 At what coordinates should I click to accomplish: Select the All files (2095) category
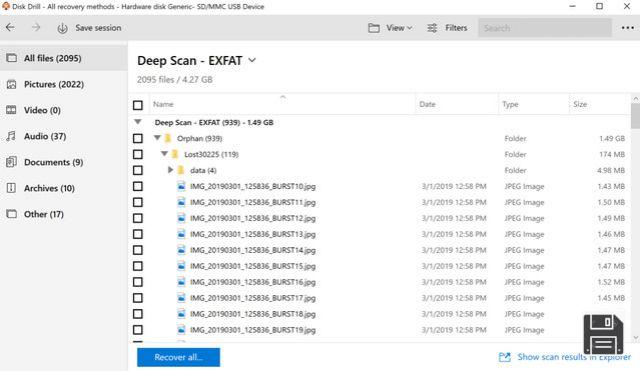coord(64,58)
